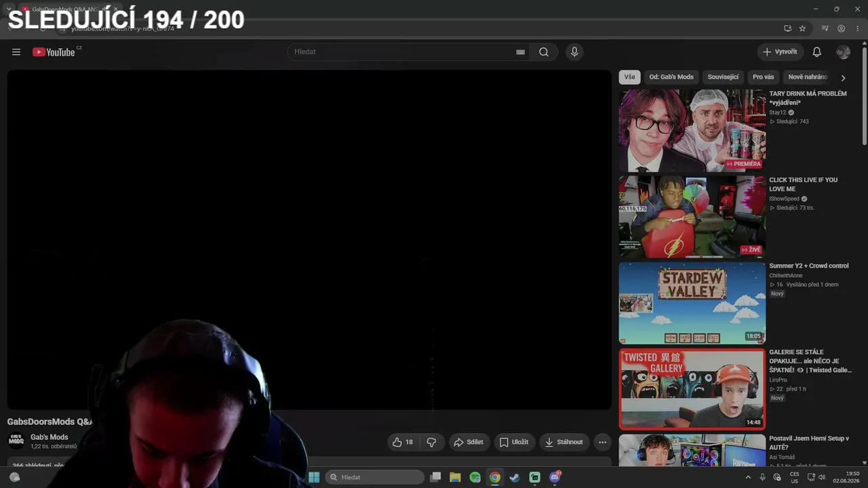This screenshot has width=868, height=488.
Task: Bookmark this page with the star icon
Action: (802, 28)
